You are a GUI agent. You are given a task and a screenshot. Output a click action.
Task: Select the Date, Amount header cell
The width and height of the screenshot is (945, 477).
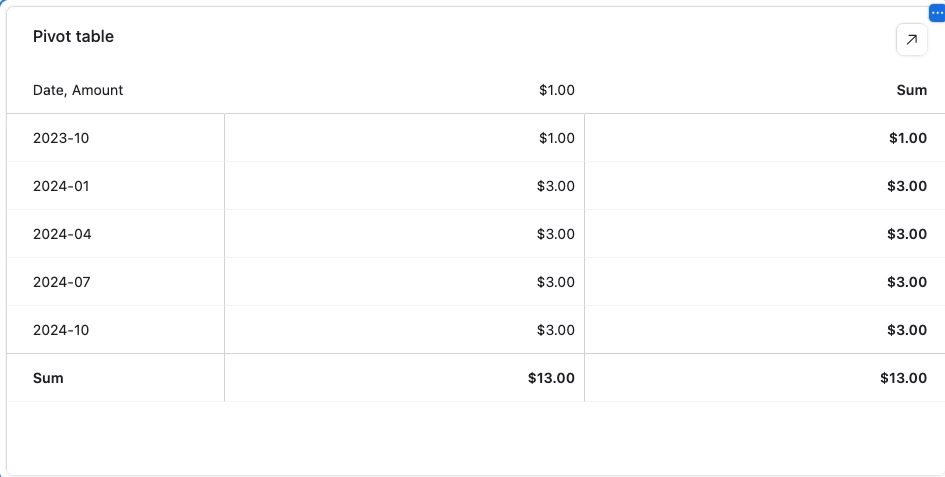(78, 90)
